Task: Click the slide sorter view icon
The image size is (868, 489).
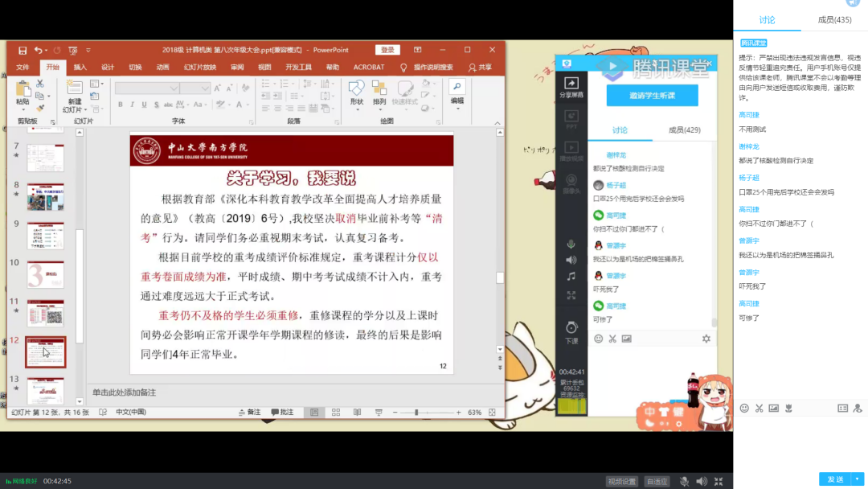Action: coord(335,413)
